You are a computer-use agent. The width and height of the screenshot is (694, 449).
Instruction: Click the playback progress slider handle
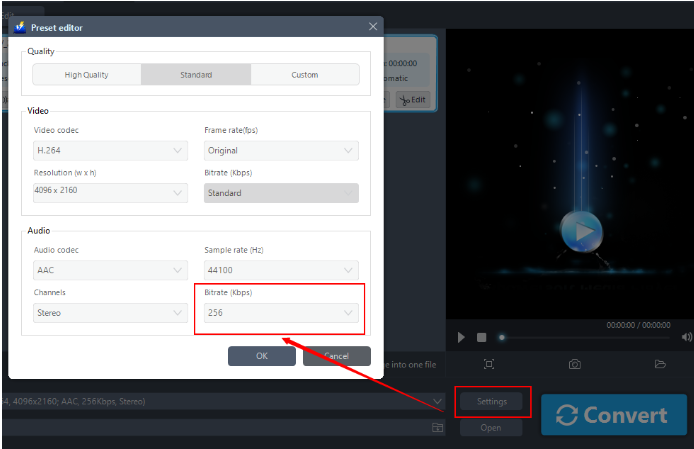[x=501, y=337]
